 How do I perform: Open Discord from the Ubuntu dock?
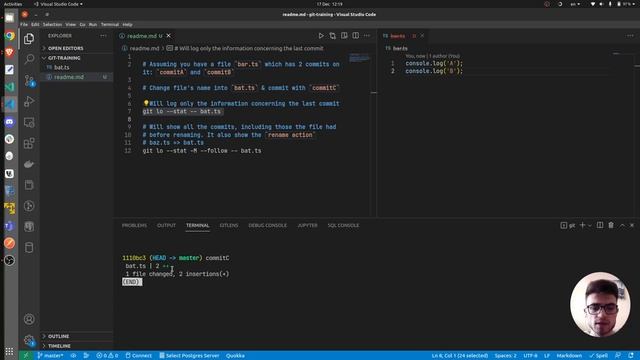pyautogui.click(x=9, y=122)
